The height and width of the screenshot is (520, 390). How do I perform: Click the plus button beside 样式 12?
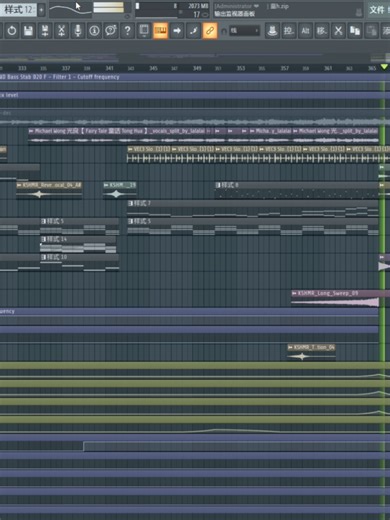click(41, 10)
